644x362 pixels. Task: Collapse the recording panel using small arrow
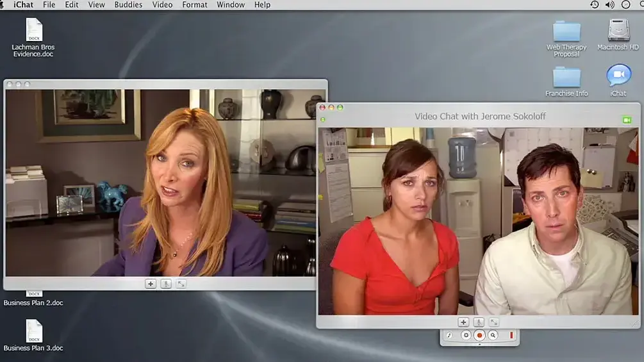click(479, 344)
